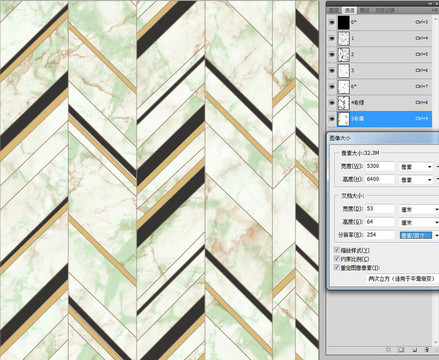This screenshot has height=360, width=439.
Task: Open the 两次立方 resample method dropdown
Action: click(x=403, y=279)
